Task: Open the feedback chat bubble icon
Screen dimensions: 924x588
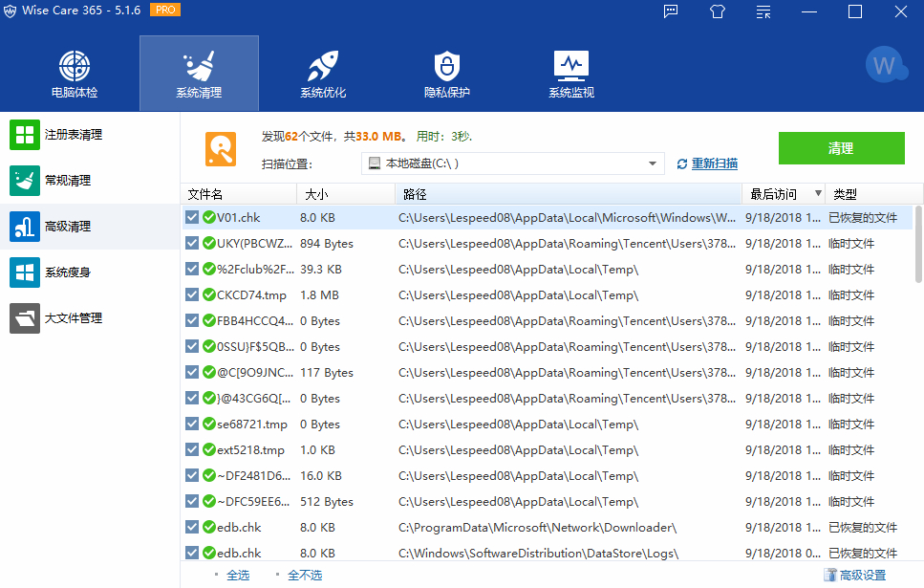Action: pyautogui.click(x=671, y=11)
